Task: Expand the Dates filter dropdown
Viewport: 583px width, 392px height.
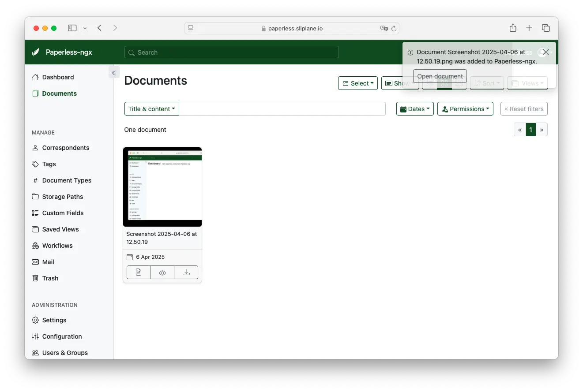Action: 414,108
